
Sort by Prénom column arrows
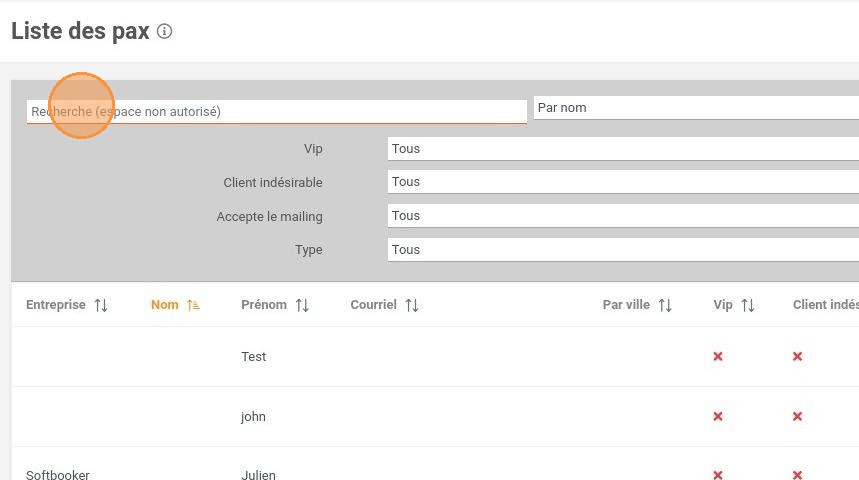302,305
